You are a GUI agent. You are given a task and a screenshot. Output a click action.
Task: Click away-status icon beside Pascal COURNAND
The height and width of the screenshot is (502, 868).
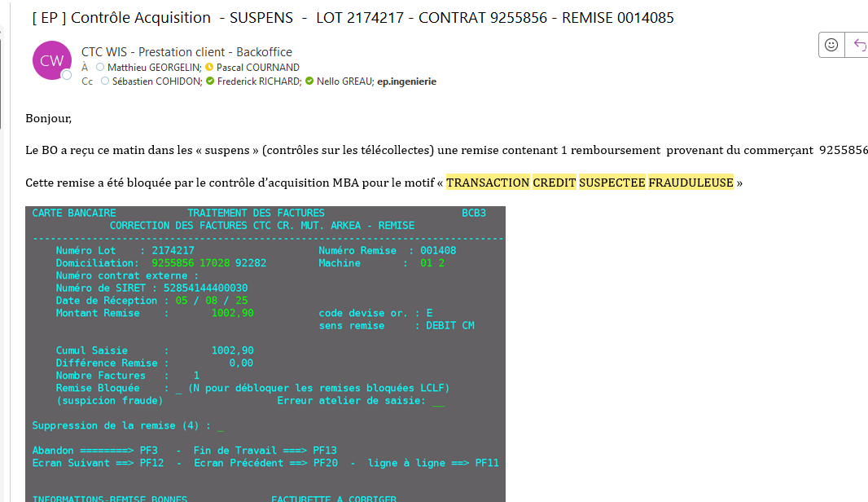click(209, 68)
